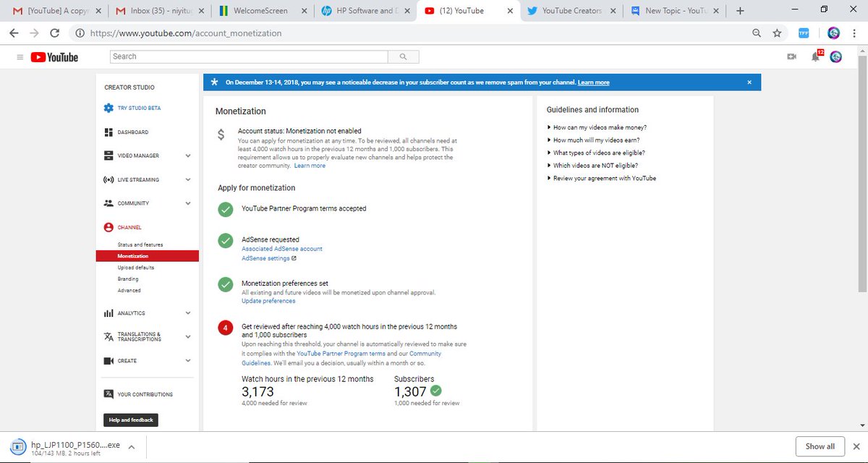Viewport: 868px width, 463px height.
Task: Reload the page with refresh icon
Action: click(54, 33)
